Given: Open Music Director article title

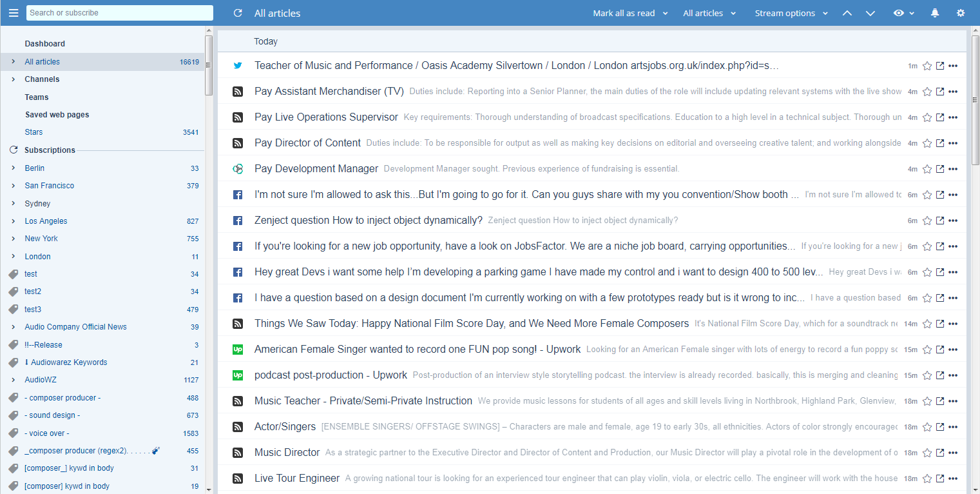Looking at the screenshot, I should [x=287, y=453].
